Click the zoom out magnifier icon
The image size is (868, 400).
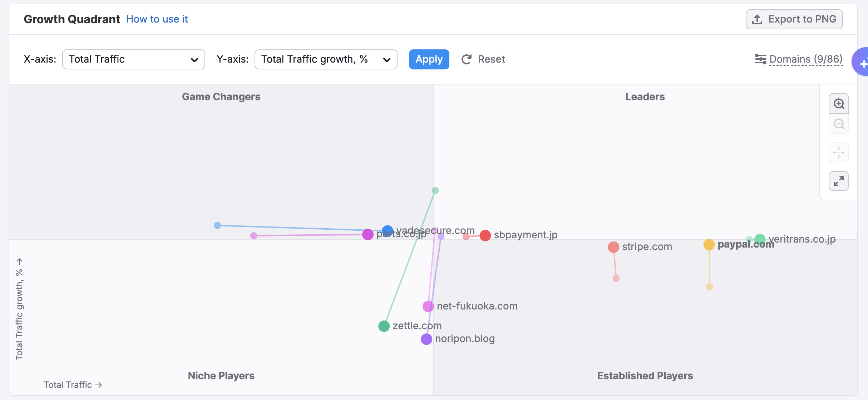839,124
